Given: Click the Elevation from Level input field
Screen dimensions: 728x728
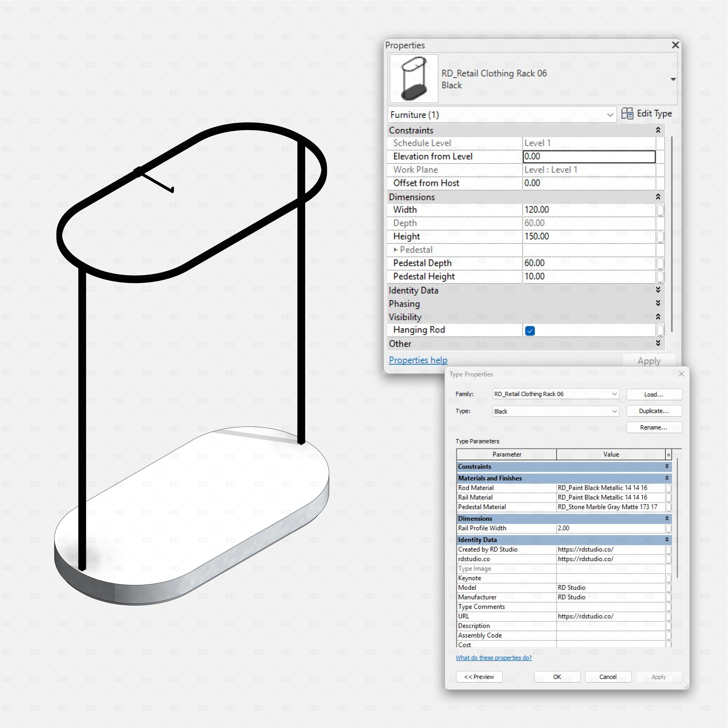Looking at the screenshot, I should pyautogui.click(x=589, y=156).
